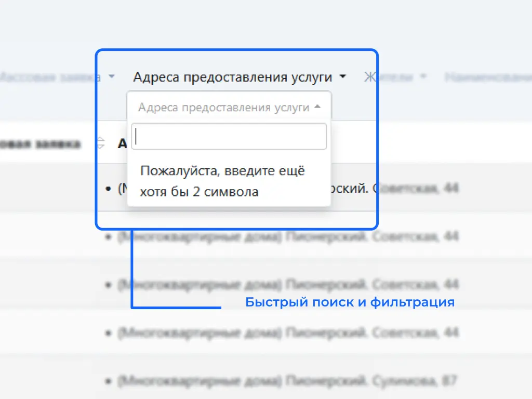The image size is (532, 399).
Task: Click the caret next to Жители
Action: point(423,77)
